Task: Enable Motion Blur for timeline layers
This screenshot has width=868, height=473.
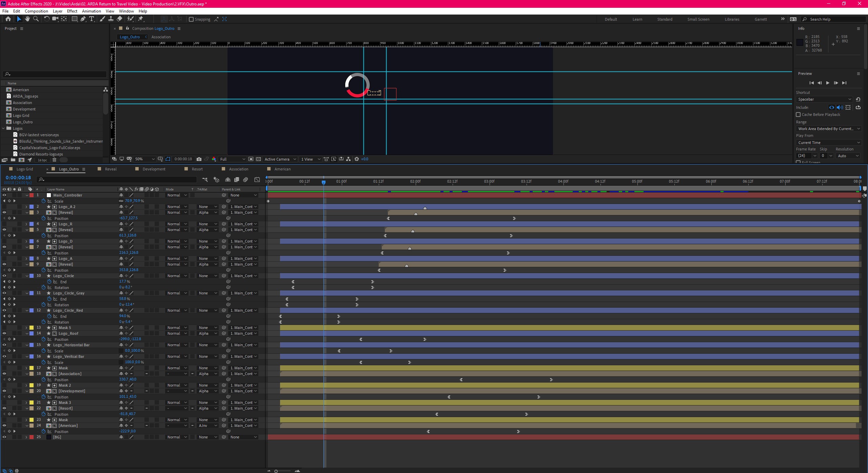Action: point(246,180)
